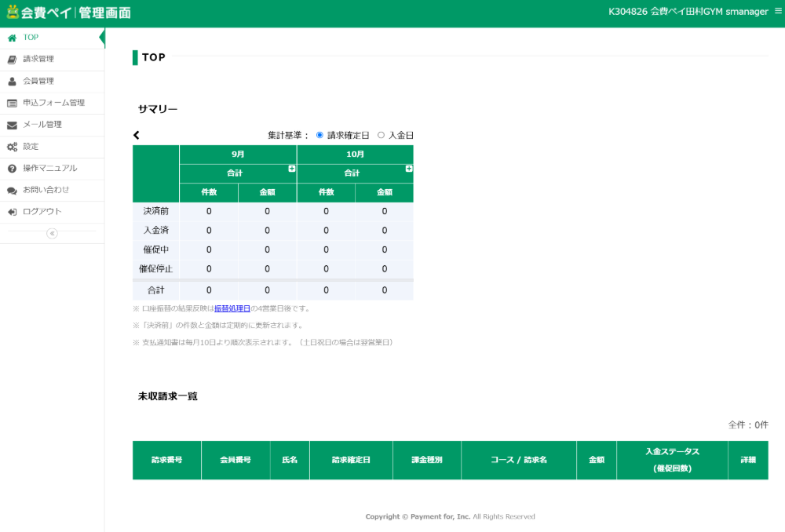Click the question mark icon for 操作マニュアル
The width and height of the screenshot is (785, 532).
pyautogui.click(x=12, y=169)
